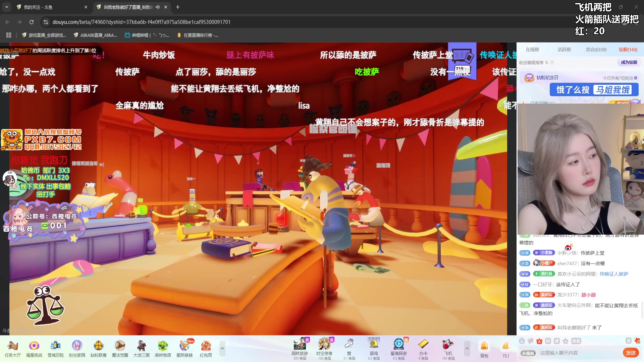This screenshot has width=644, height=362.
Task: Send the 园林悠游 gift
Action: point(300,349)
